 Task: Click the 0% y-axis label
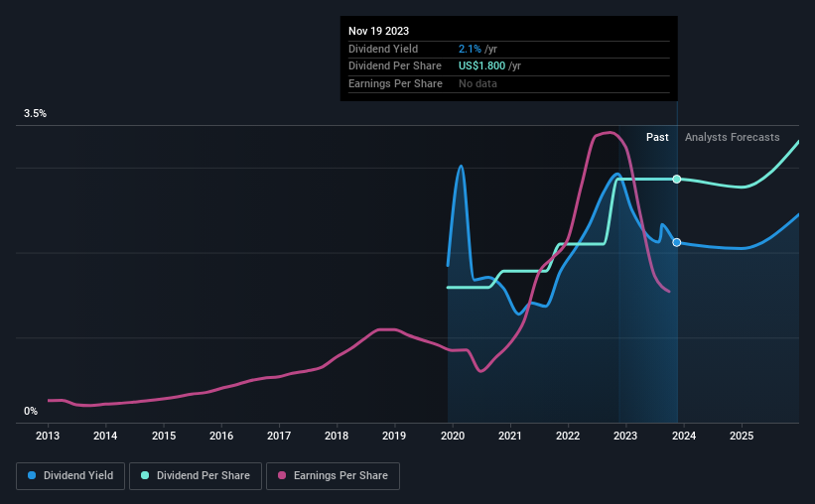pos(31,411)
